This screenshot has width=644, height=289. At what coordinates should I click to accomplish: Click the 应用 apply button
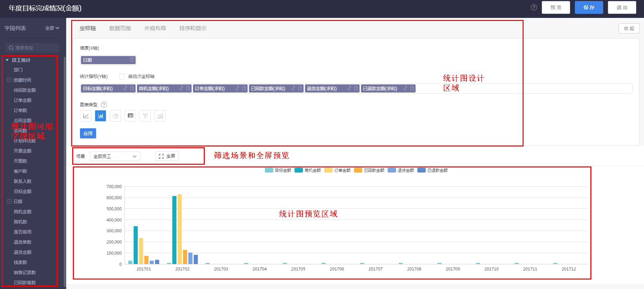[88, 133]
